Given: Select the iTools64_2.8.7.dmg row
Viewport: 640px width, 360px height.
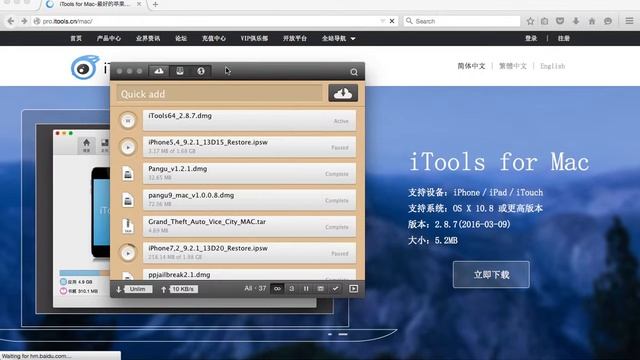Looking at the screenshot, I should tap(249, 120).
